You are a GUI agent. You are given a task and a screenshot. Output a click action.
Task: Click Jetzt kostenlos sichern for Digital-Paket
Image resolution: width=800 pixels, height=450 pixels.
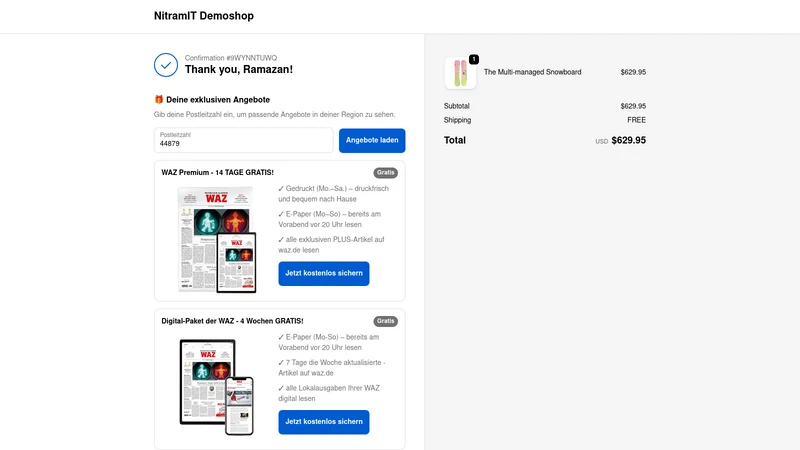click(x=323, y=422)
